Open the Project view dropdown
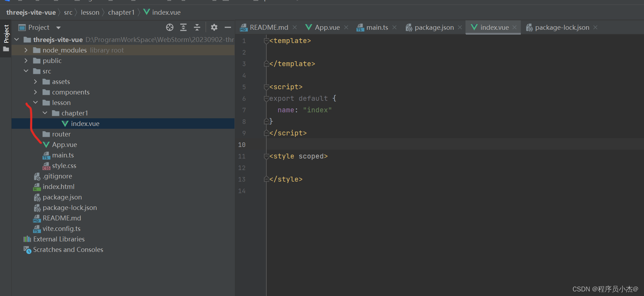Image resolution: width=644 pixels, height=296 pixels. (58, 28)
